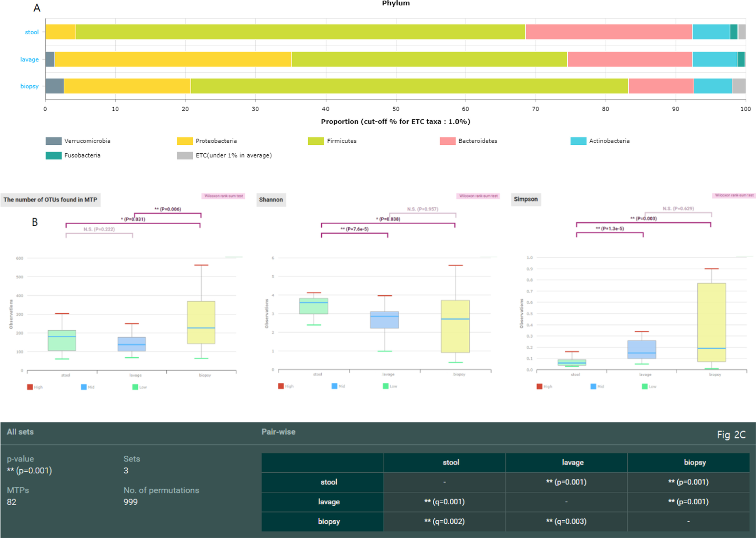This screenshot has height=538, width=756.
Task: Click the biopsy yellow box in the Simpson plot
Action: [712, 322]
